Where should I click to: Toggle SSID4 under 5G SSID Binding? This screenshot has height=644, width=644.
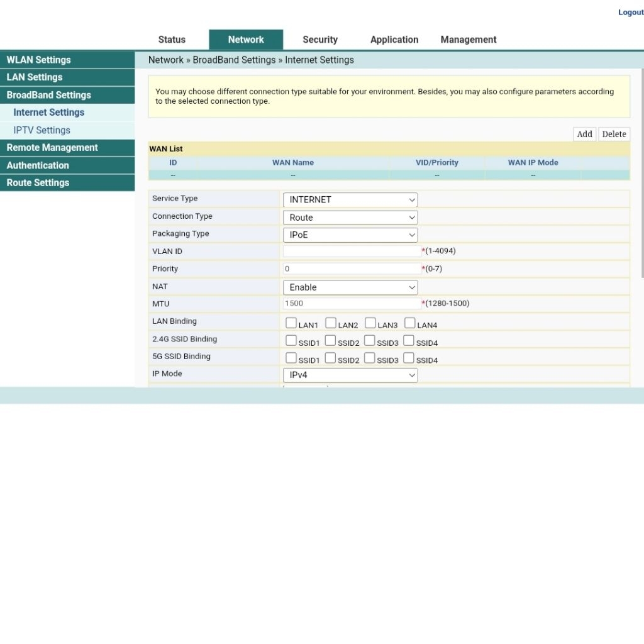[409, 358]
